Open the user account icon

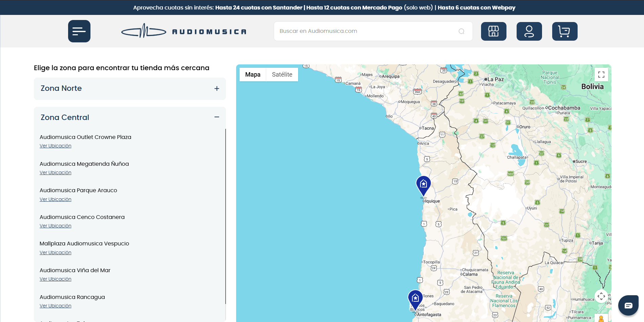tap(529, 31)
